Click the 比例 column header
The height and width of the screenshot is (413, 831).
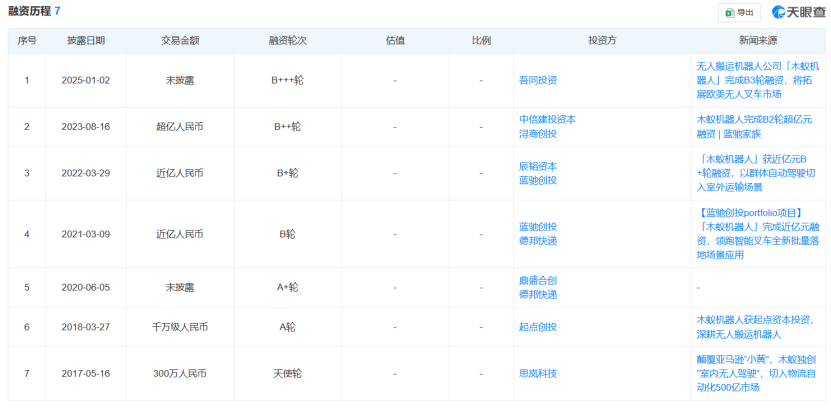(x=481, y=41)
